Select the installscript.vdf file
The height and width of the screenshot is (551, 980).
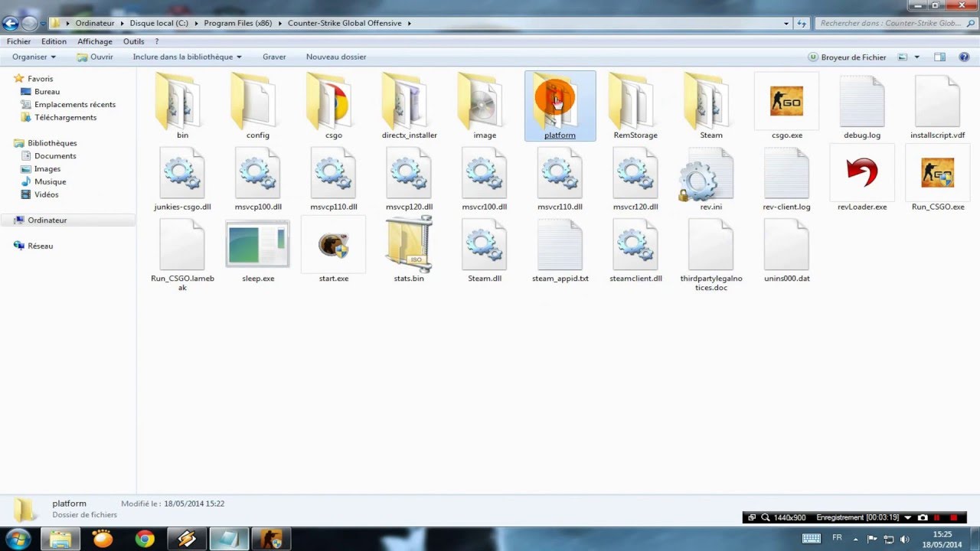937,106
